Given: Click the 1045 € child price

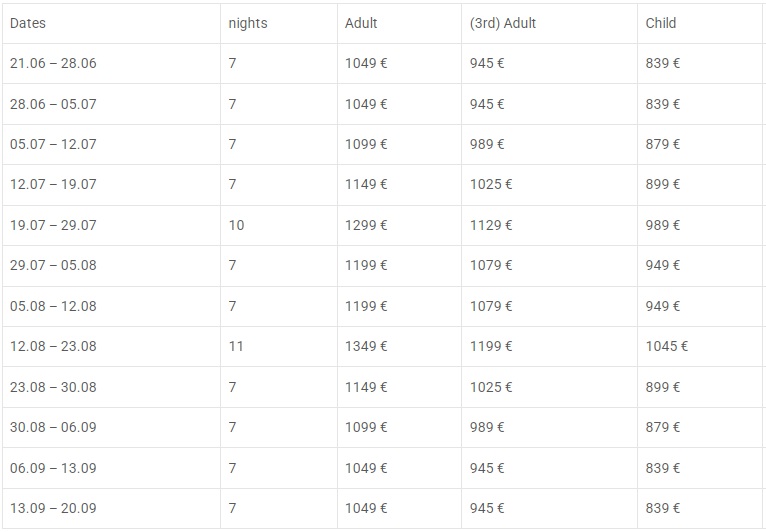Looking at the screenshot, I should pos(667,346).
